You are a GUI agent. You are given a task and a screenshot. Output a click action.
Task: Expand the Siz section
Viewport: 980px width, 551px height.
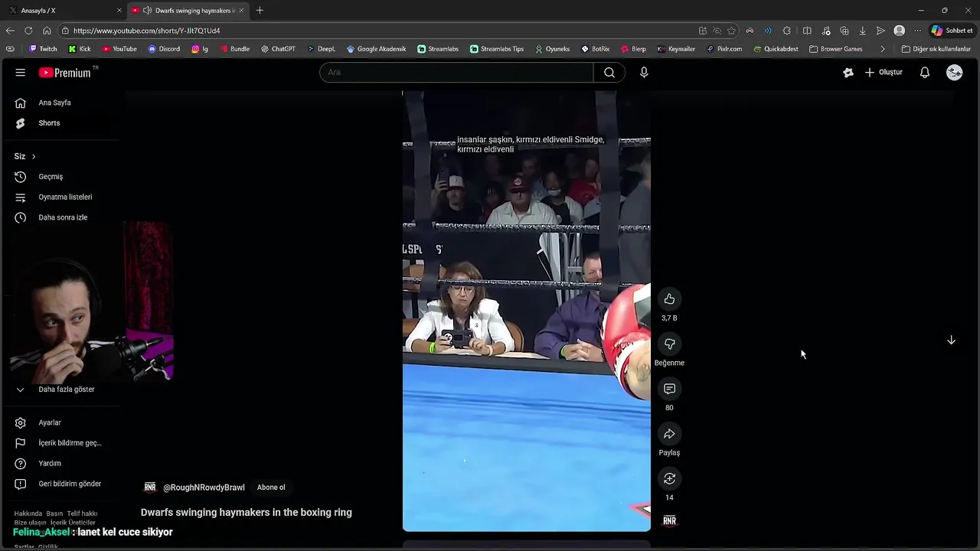point(25,156)
